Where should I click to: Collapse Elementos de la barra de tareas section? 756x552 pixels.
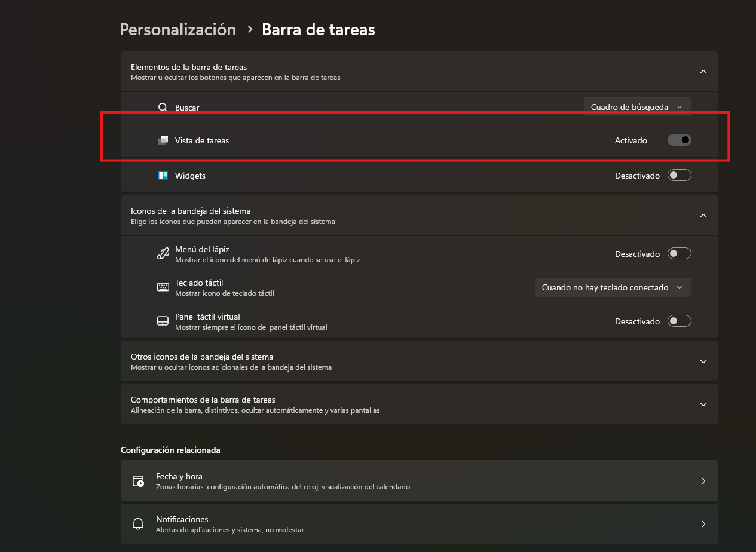click(x=703, y=72)
